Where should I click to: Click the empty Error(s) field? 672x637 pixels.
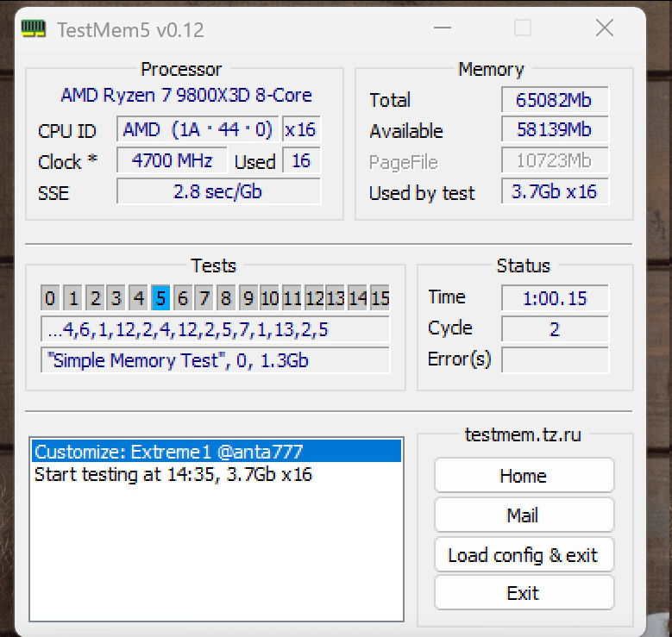[x=555, y=359]
